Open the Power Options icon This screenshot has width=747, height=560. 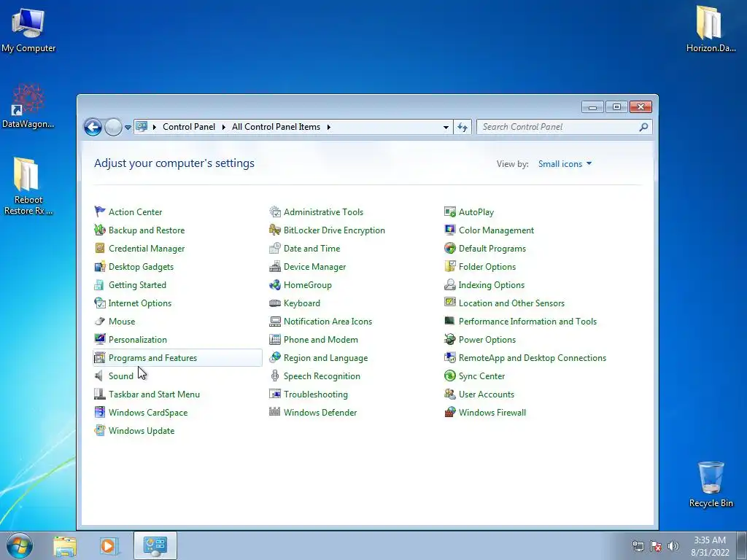coord(449,340)
